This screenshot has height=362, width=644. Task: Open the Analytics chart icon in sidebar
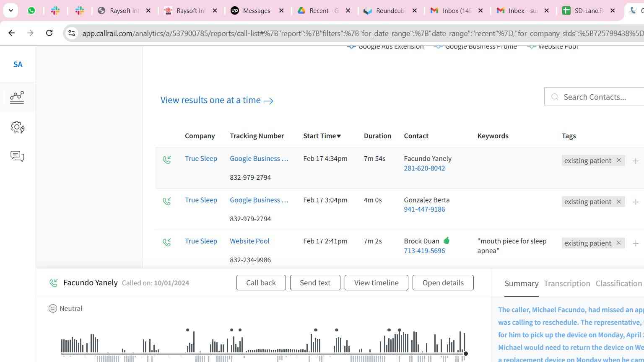(17, 97)
